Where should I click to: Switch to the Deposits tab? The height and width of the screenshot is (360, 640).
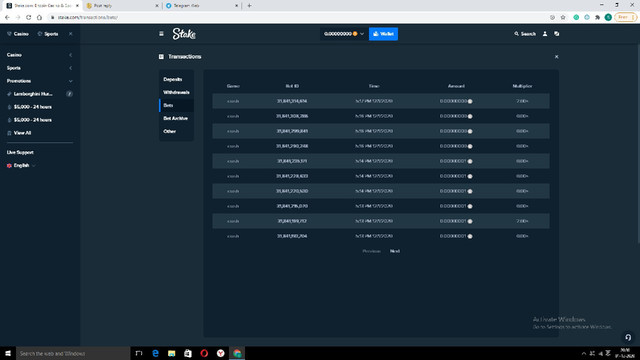[x=173, y=79]
